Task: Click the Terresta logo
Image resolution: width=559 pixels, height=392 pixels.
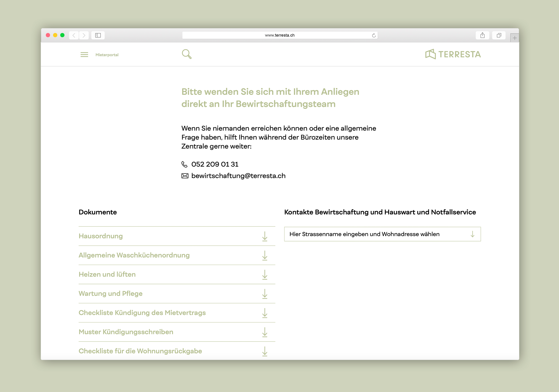Action: (x=453, y=54)
